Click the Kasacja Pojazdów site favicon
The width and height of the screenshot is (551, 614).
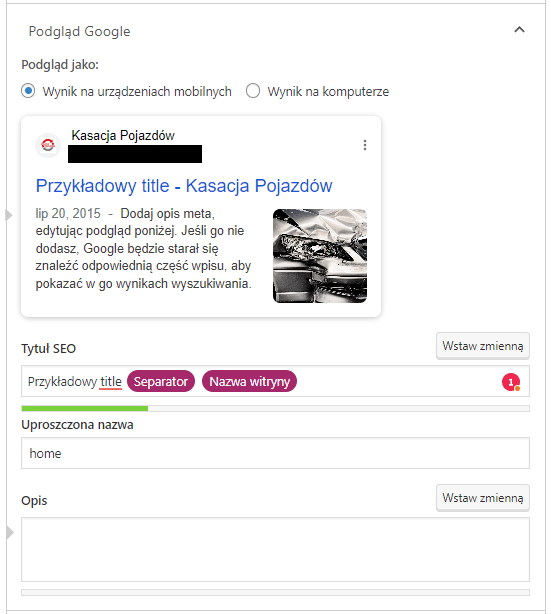pyautogui.click(x=48, y=145)
